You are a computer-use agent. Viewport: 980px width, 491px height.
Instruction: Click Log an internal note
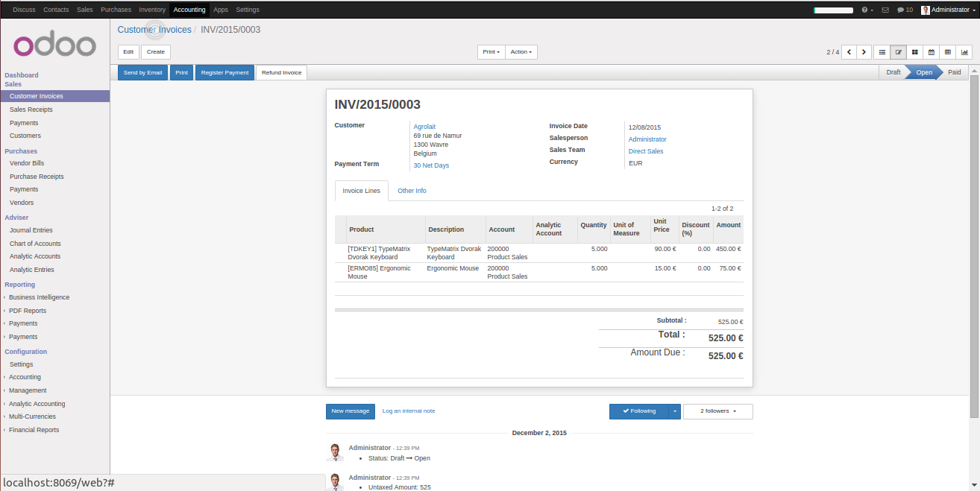[409, 411]
